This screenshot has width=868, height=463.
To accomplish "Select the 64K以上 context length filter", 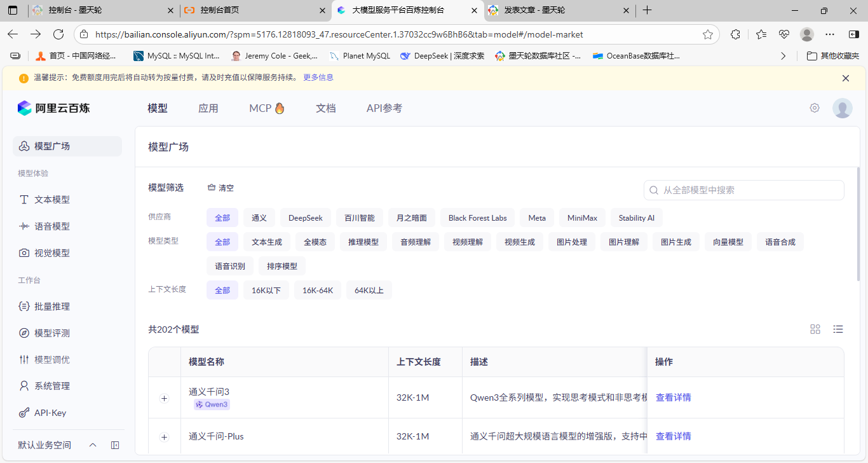I will [369, 291].
